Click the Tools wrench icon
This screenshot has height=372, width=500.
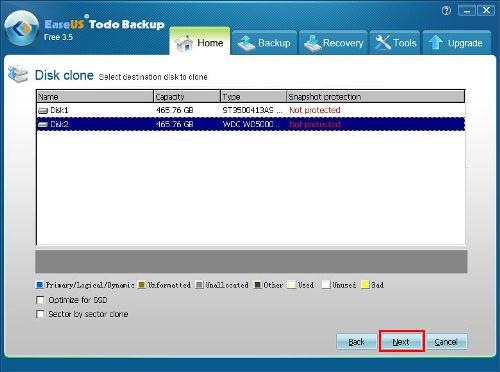tap(383, 43)
